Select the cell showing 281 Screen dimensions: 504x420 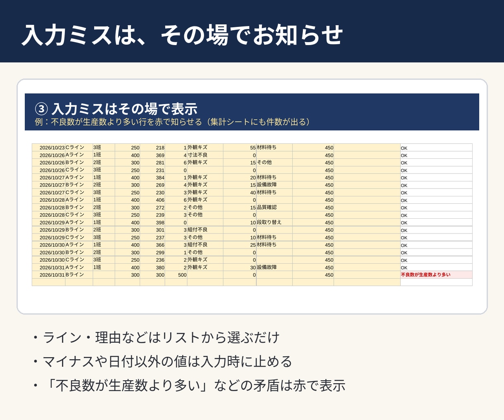click(152, 162)
